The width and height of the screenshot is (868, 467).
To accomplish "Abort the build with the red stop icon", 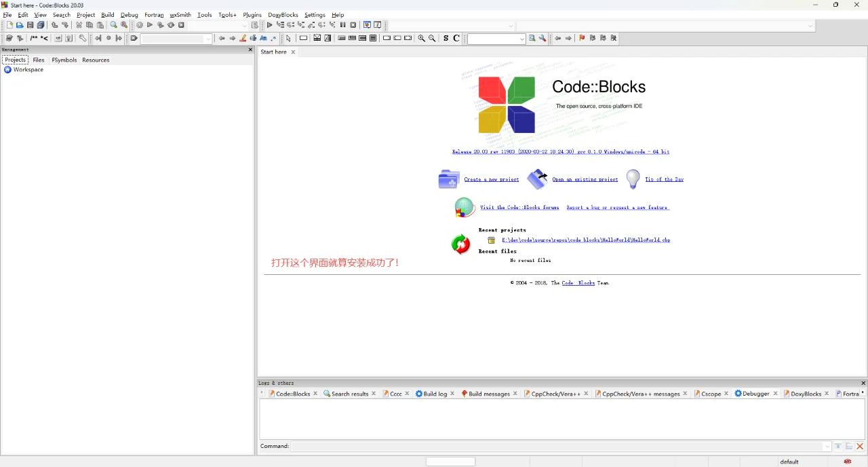I will [181, 25].
